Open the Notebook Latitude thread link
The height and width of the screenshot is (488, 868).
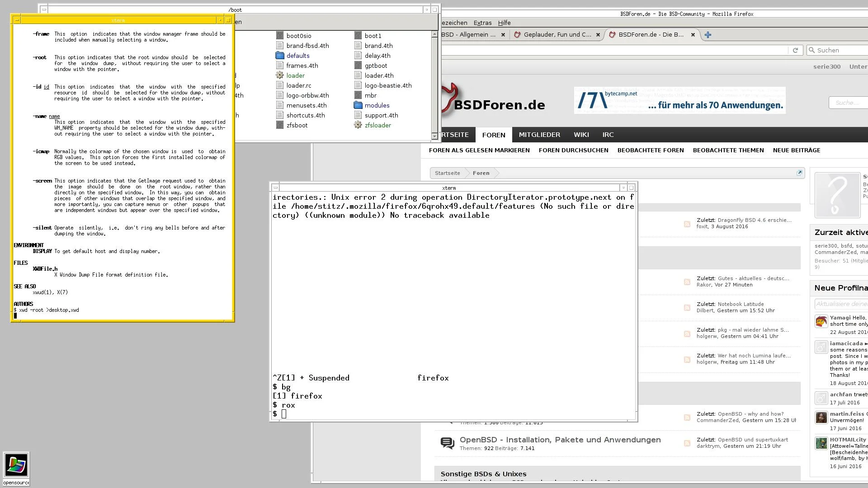741,304
